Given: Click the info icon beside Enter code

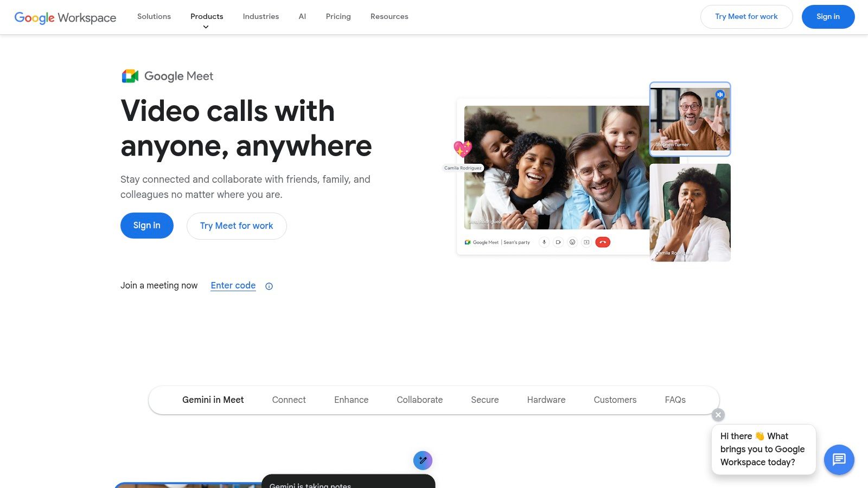Looking at the screenshot, I should click(269, 286).
